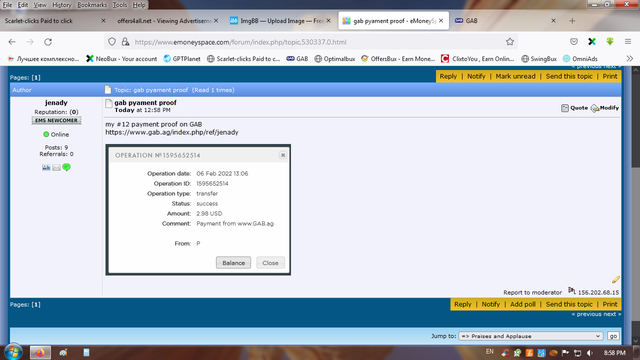Image resolution: width=640 pixels, height=360 pixels.
Task: Open the Tools menu
Action: coord(120,5)
